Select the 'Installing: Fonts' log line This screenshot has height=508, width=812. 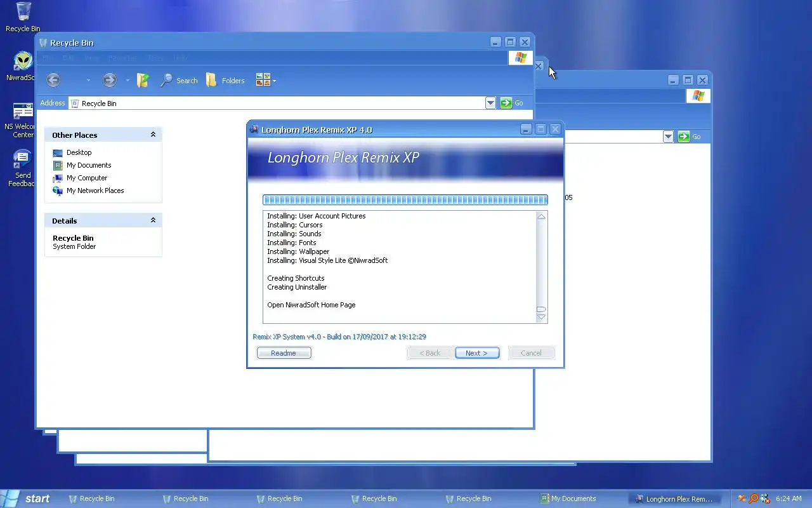click(291, 243)
